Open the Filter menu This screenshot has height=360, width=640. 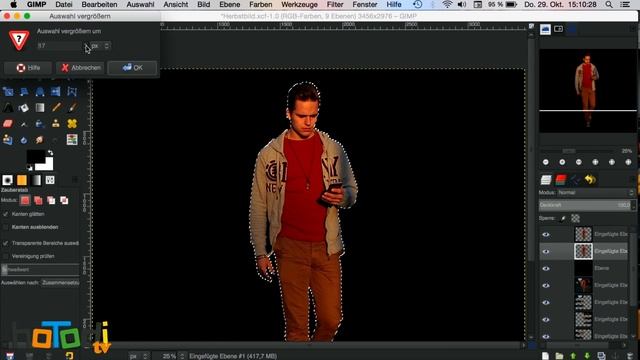pyautogui.click(x=335, y=4)
